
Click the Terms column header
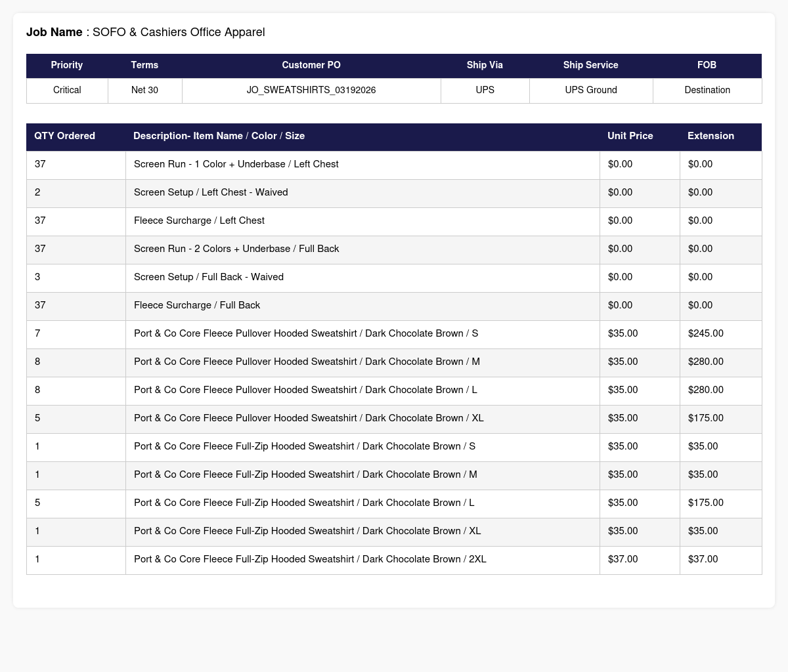pyautogui.click(x=144, y=65)
